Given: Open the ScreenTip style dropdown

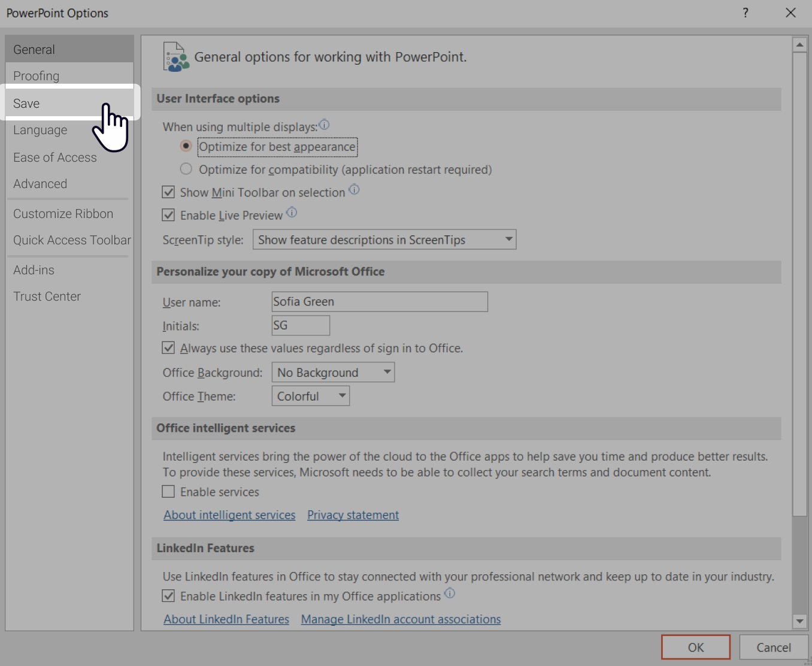Looking at the screenshot, I should pyautogui.click(x=384, y=240).
